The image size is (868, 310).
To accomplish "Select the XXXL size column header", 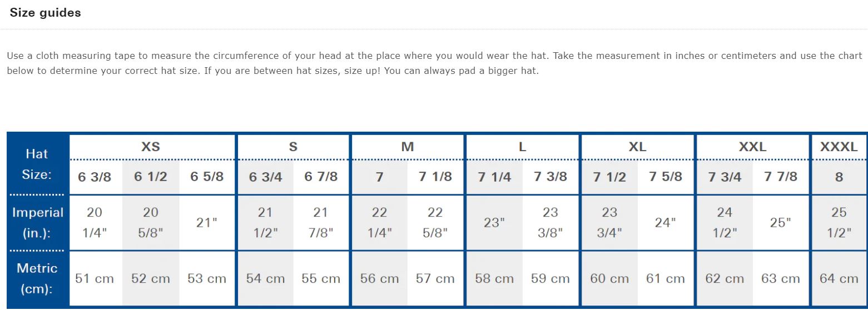I will coord(839,147).
